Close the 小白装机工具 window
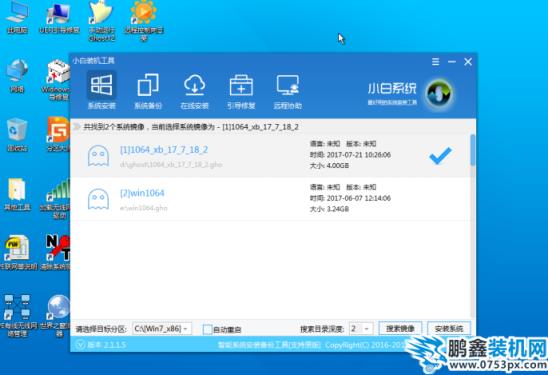 click(x=468, y=62)
